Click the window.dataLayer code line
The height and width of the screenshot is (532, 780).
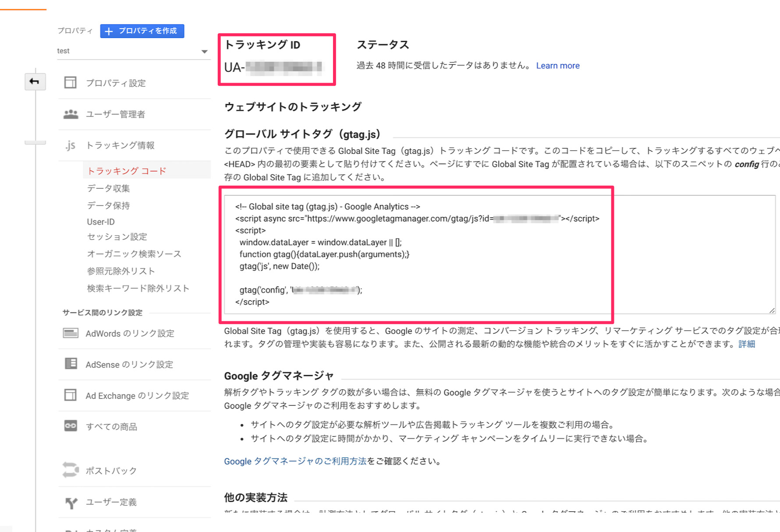pos(320,243)
